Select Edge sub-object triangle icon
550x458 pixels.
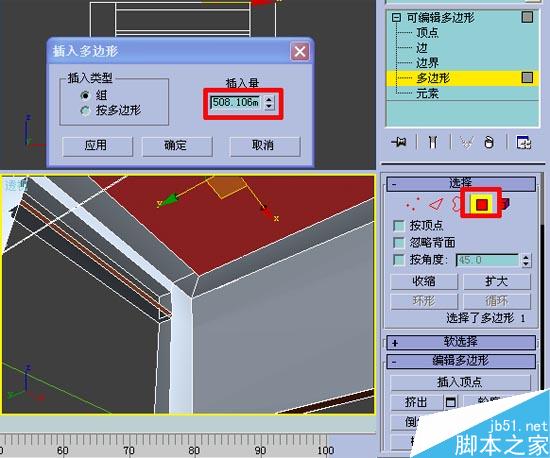[436, 204]
